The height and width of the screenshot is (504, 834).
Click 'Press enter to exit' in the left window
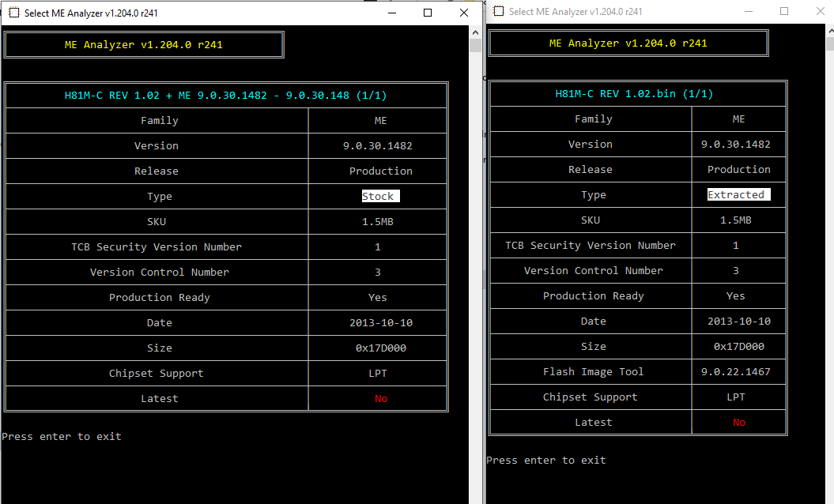pyautogui.click(x=62, y=437)
